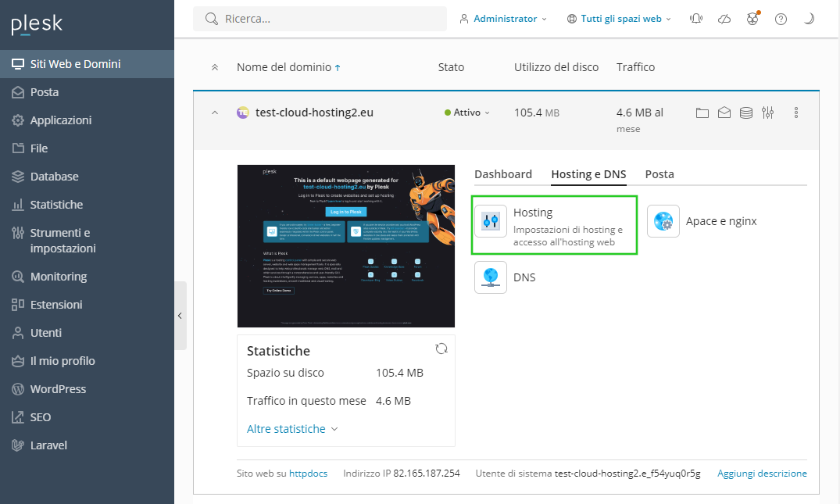Open Statistiche in the sidebar
The height and width of the screenshot is (504, 840).
pos(87,205)
